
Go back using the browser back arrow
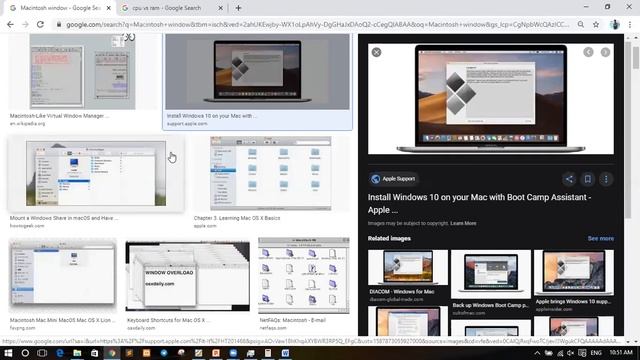click(10, 24)
